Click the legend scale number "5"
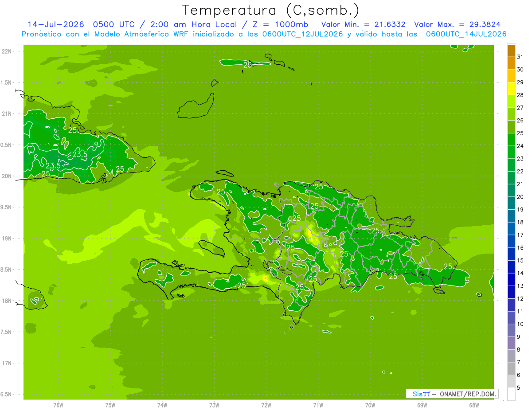Image resolution: width=532 pixels, height=411 pixels. tap(519, 388)
